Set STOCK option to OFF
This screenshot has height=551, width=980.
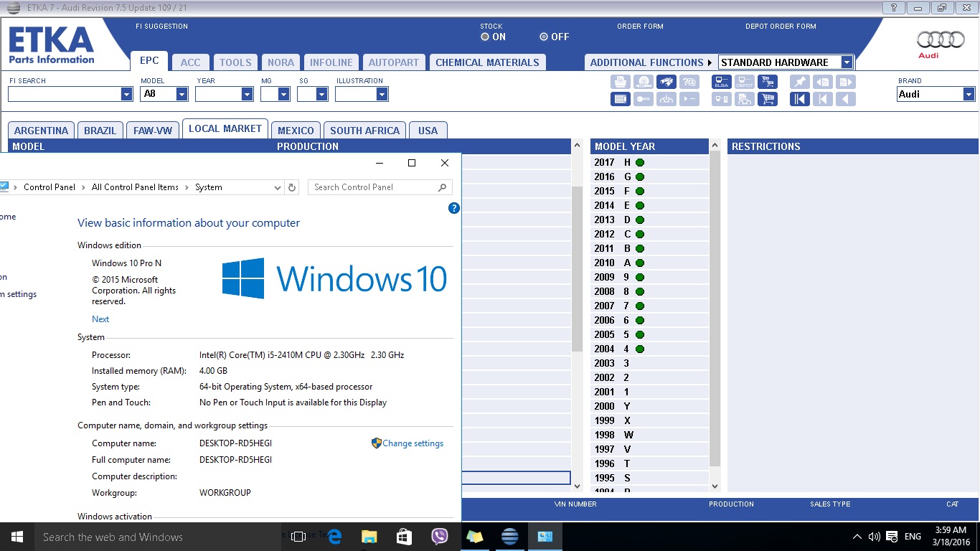544,37
